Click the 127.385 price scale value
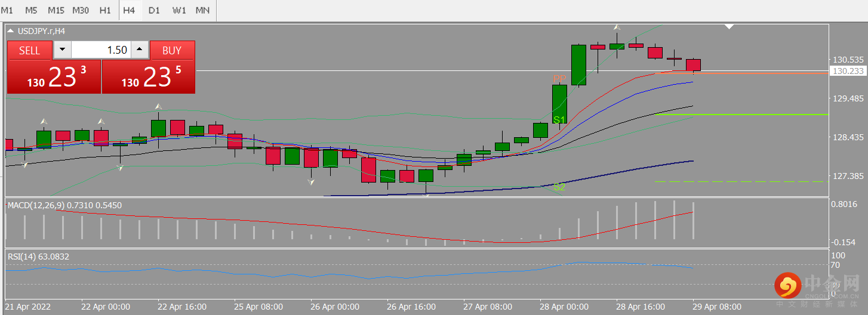868x315 pixels. (x=848, y=176)
